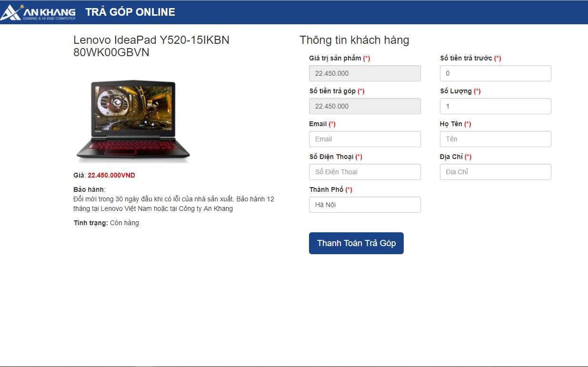
Task: Click the Địa Chỉ address field
Action: pyautogui.click(x=495, y=172)
